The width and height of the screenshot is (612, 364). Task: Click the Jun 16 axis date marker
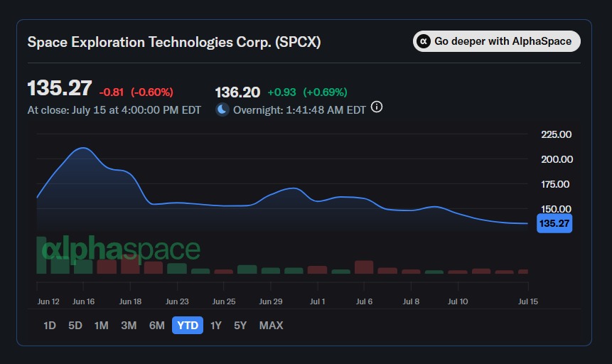[84, 301]
